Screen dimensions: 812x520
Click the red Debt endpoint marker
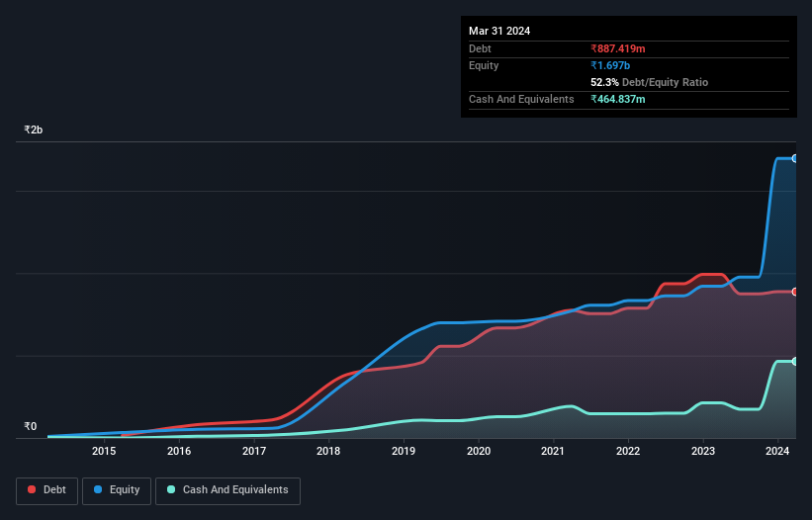795,292
